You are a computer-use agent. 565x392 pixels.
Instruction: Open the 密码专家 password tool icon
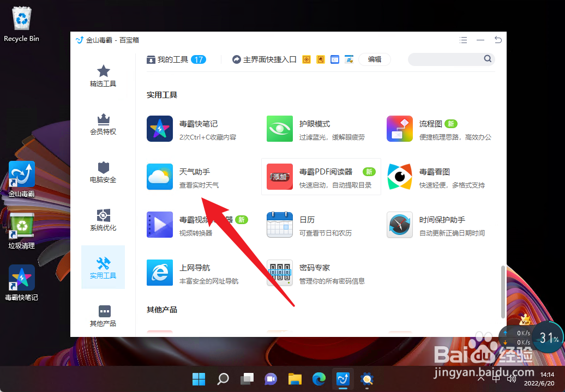[280, 273]
